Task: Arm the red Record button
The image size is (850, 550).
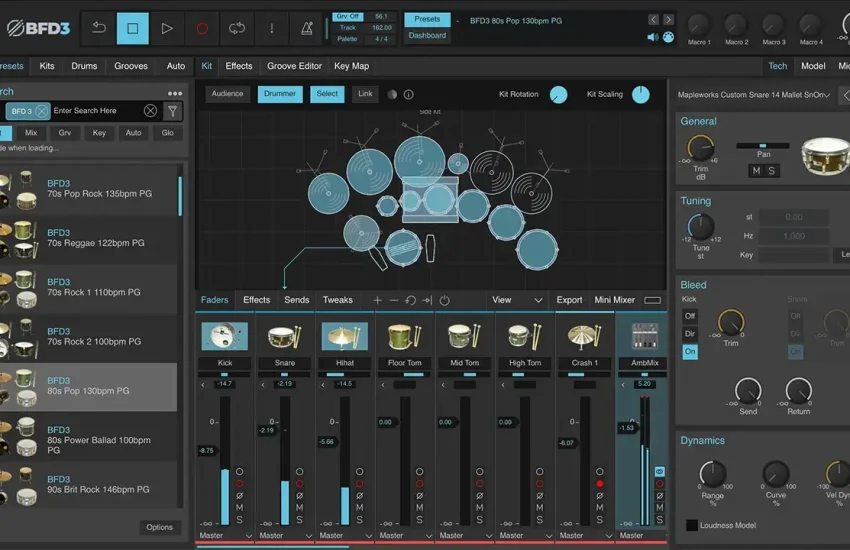Action: (x=202, y=28)
